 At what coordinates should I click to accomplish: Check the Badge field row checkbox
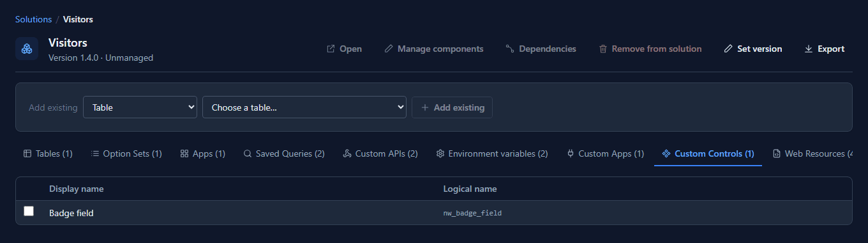point(29,211)
